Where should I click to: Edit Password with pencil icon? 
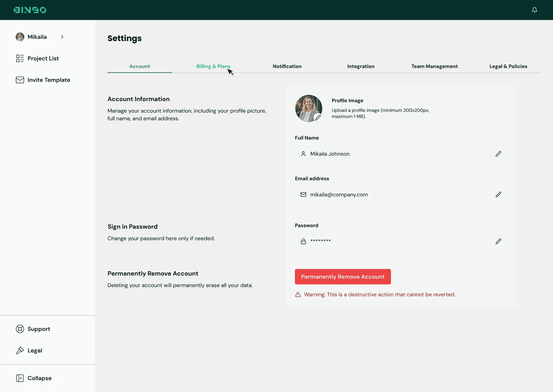498,241
